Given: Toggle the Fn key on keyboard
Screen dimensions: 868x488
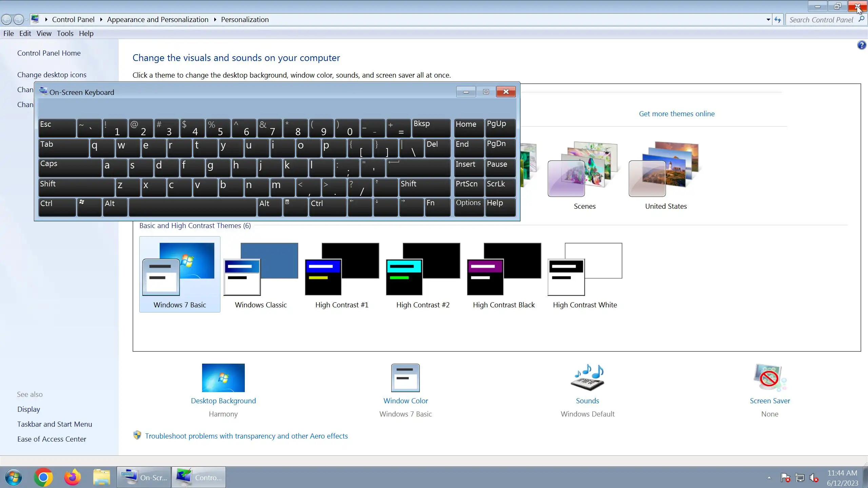Looking at the screenshot, I should [x=437, y=207].
